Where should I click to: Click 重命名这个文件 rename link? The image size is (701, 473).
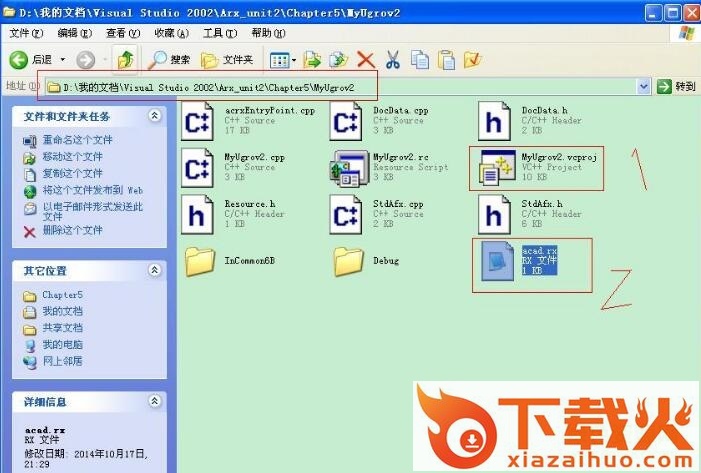[x=76, y=140]
